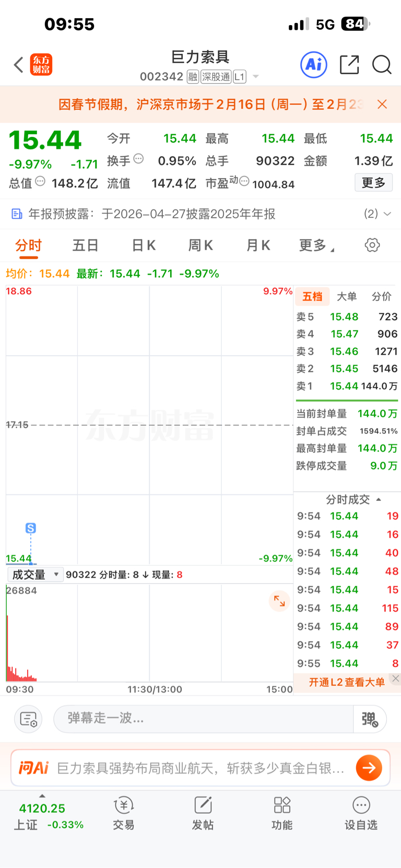Tap the share icon in the header

[349, 65]
